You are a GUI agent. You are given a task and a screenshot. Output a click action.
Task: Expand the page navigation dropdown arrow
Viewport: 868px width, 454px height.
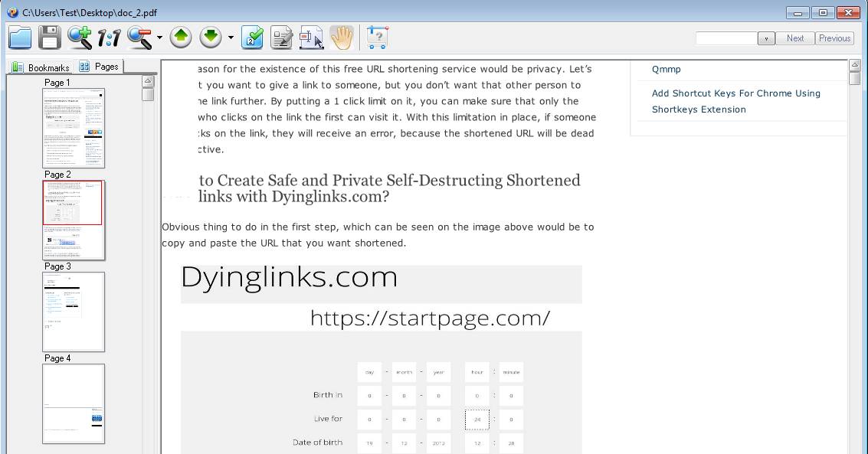coord(231,38)
